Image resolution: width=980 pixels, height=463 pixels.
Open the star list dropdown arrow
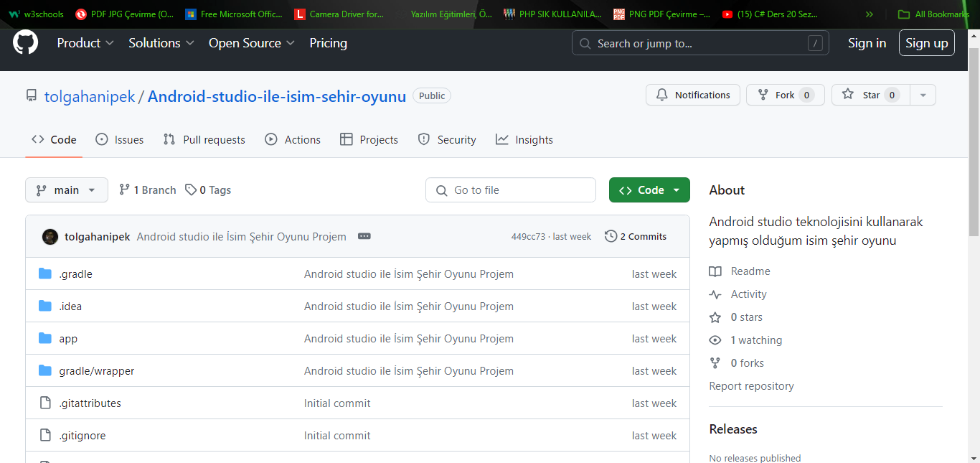click(923, 95)
